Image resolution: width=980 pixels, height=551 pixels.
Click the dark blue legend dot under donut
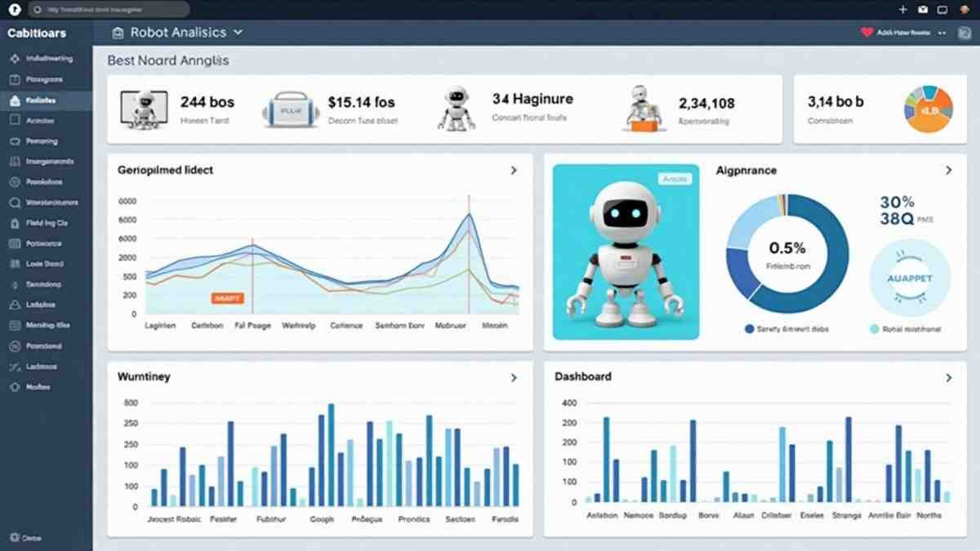(x=749, y=329)
